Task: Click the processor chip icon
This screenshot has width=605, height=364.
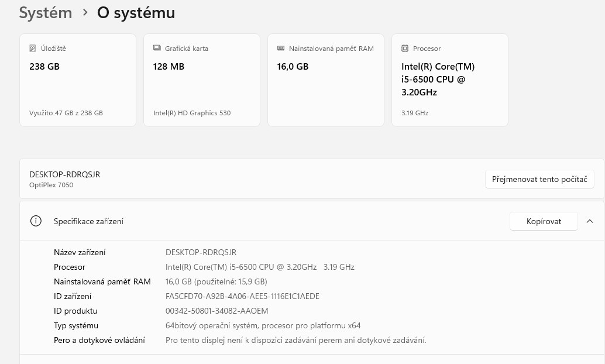Action: click(405, 49)
